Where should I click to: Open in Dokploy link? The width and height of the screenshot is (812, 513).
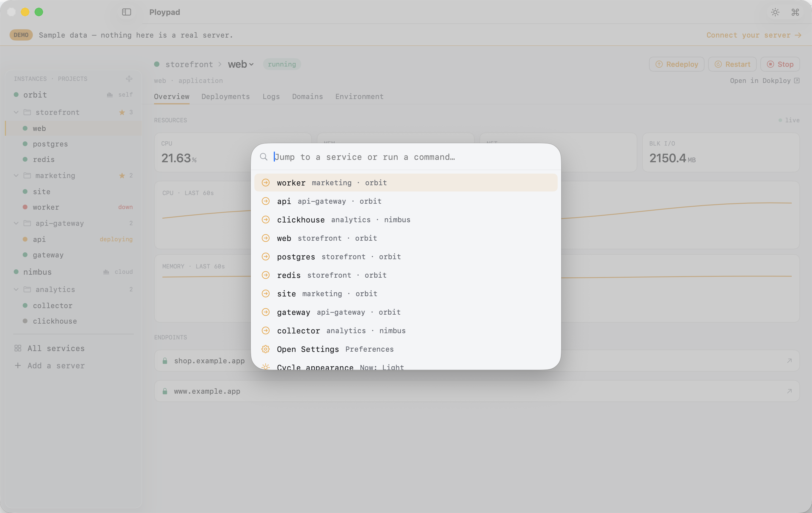pyautogui.click(x=765, y=81)
